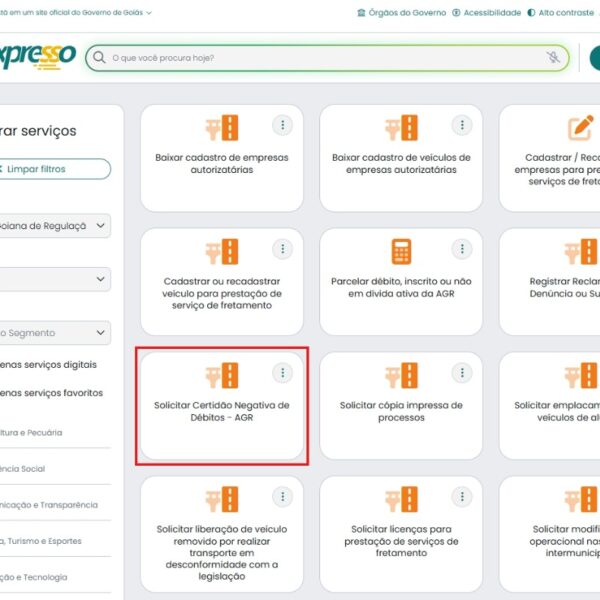Screen dimensions: 600x600
Task: Toggle apenas serviços favoritos filter
Action: point(51,393)
